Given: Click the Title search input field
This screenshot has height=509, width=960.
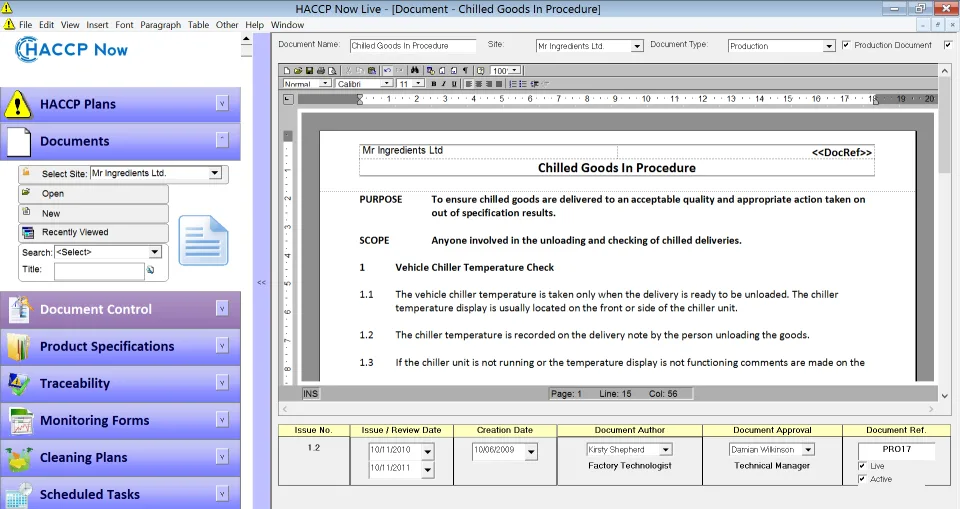Looking at the screenshot, I should (99, 271).
